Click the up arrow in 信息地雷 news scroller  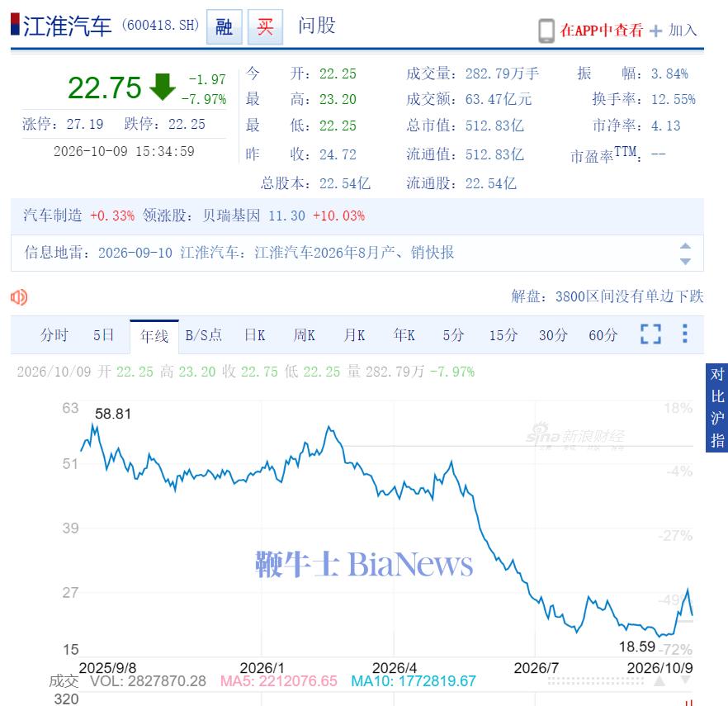685,246
